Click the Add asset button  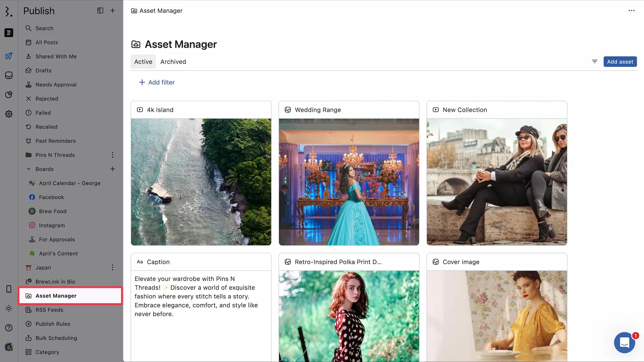coord(620,61)
